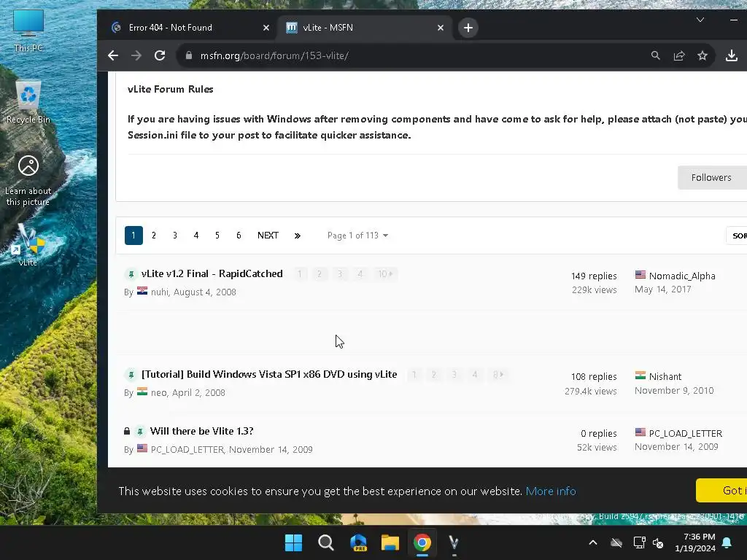
Task: Click the pinned icon beside Will there be Vlite 1.3
Action: click(x=139, y=432)
